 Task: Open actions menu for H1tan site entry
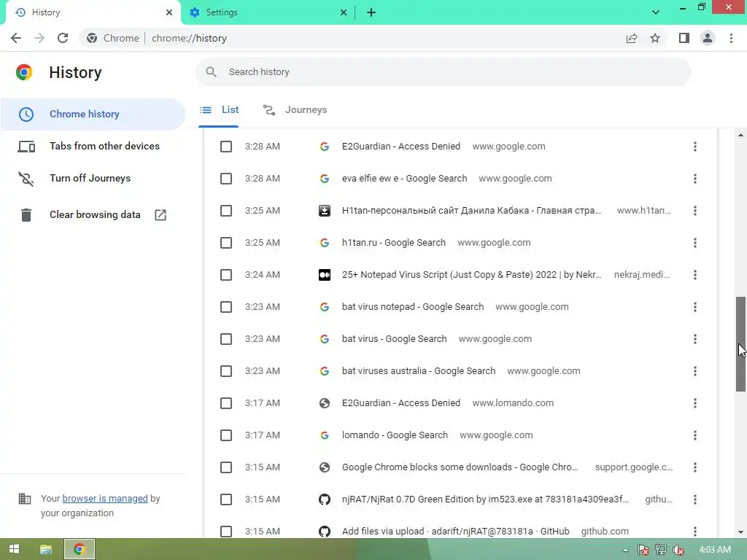pos(695,211)
